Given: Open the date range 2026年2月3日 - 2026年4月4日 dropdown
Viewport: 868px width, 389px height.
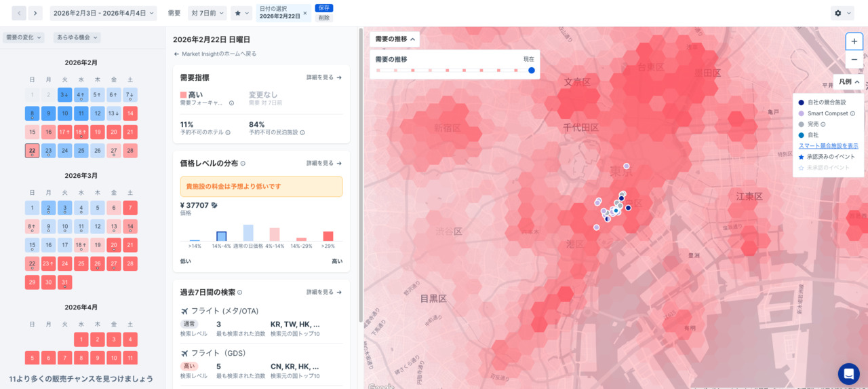Looking at the screenshot, I should [102, 13].
